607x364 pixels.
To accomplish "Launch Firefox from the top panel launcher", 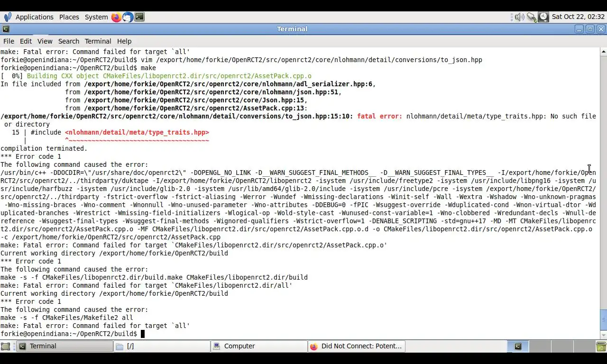I will coord(117,17).
